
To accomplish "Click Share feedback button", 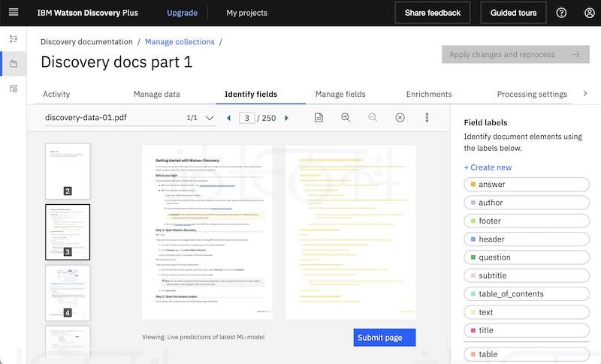I will click(x=433, y=13).
